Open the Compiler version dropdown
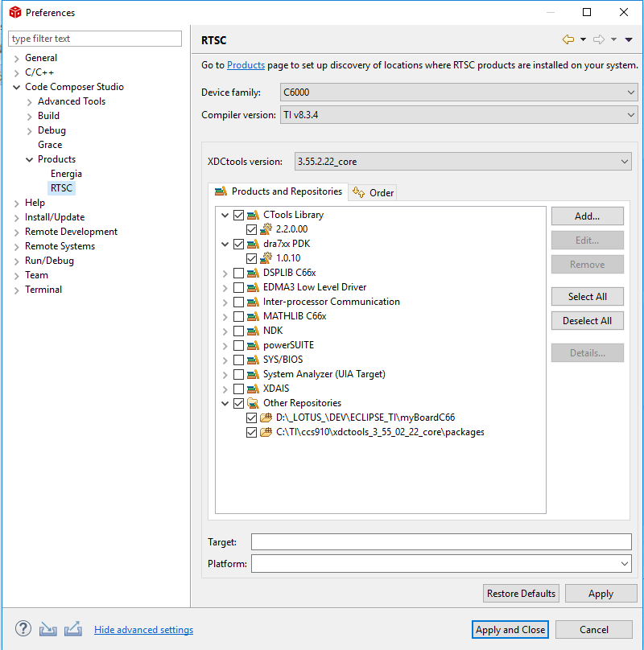Image resolution: width=644 pixels, height=650 pixels. pyautogui.click(x=459, y=115)
